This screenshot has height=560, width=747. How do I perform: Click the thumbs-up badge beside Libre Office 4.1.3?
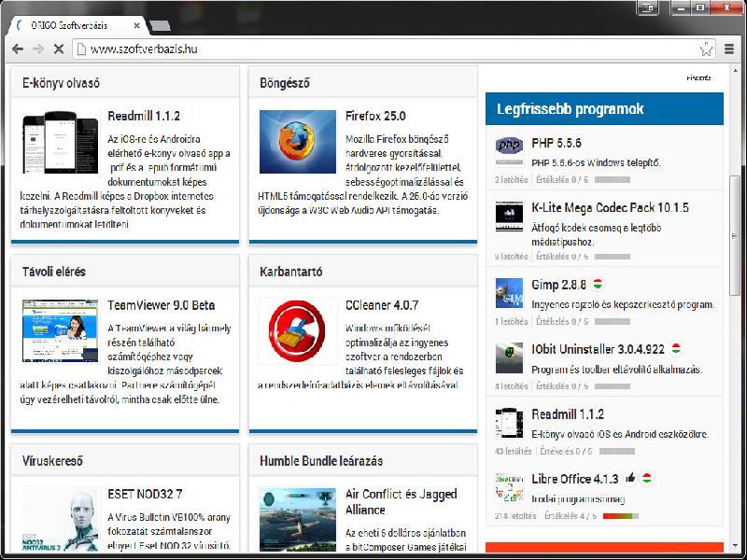click(x=631, y=478)
